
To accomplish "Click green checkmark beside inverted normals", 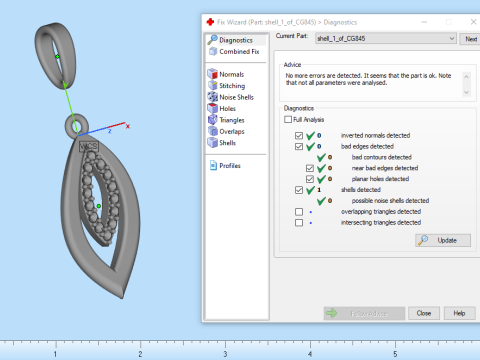I will coord(310,135).
